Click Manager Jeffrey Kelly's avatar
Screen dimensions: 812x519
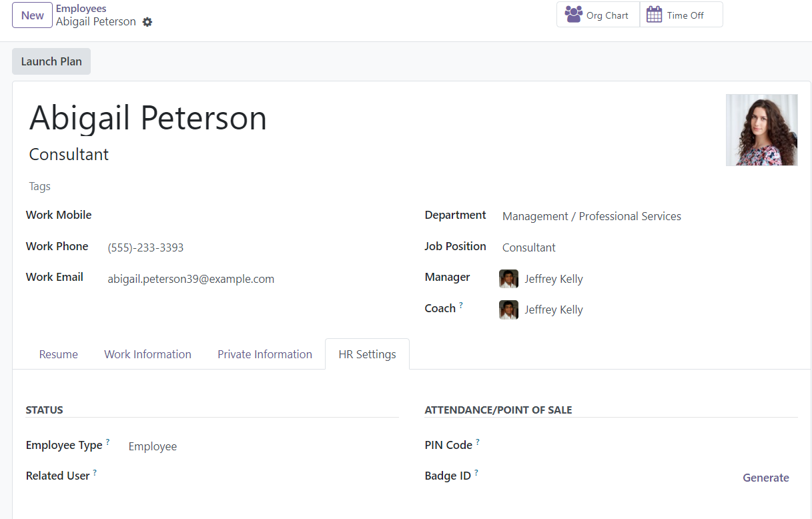point(508,279)
